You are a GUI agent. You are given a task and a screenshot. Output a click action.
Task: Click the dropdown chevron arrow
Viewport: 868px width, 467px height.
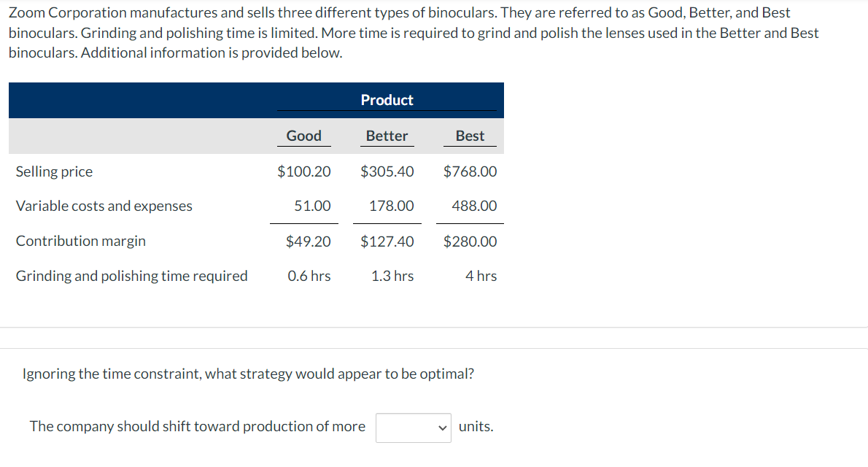(442, 428)
